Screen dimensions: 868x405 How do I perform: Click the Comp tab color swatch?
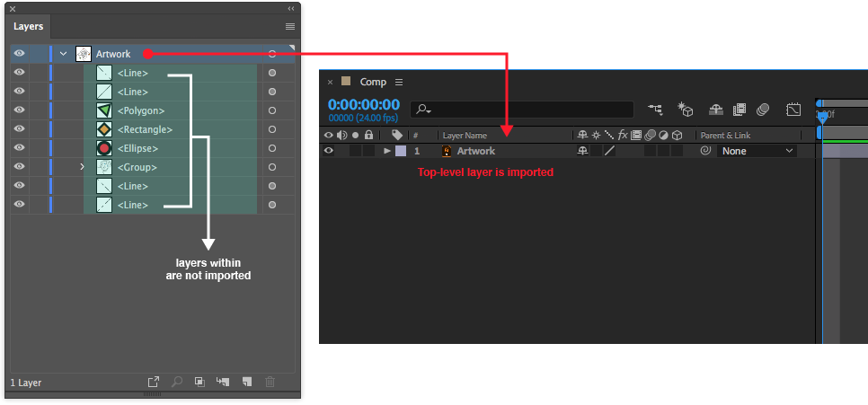tap(346, 82)
